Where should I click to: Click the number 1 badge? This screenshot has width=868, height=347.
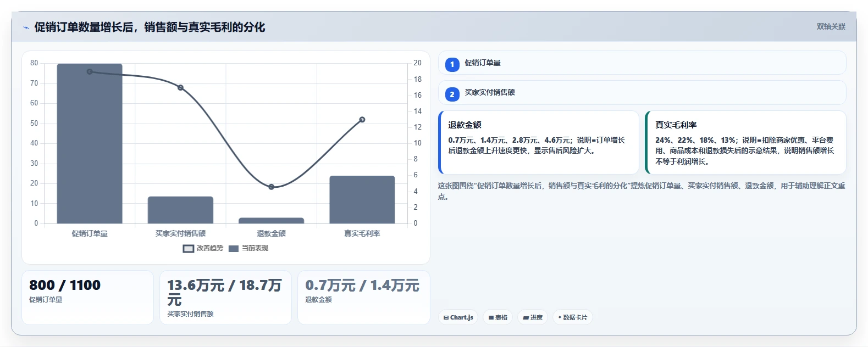tap(452, 65)
